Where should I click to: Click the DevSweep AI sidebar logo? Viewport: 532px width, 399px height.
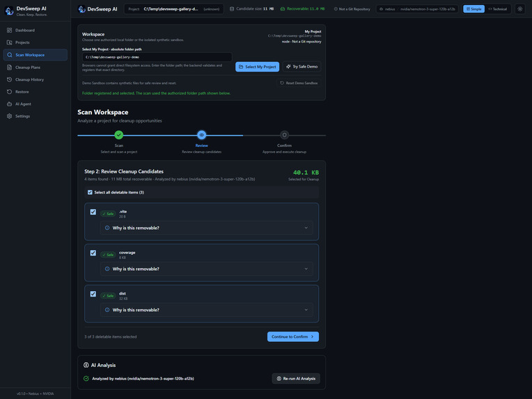9,11
